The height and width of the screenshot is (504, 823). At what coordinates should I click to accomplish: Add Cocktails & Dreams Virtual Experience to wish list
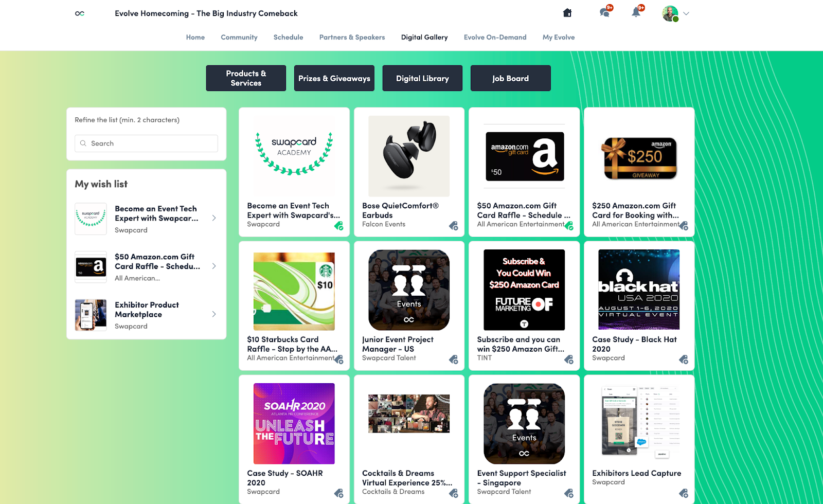454,493
